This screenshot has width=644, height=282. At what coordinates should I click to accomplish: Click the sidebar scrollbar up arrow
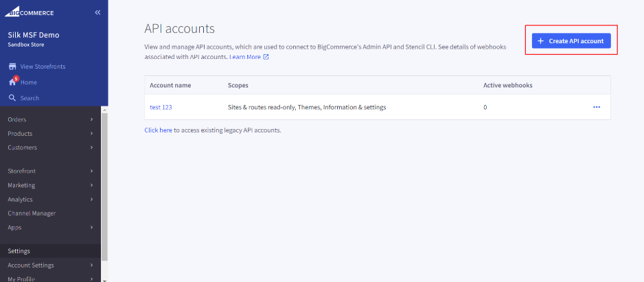tap(104, 110)
